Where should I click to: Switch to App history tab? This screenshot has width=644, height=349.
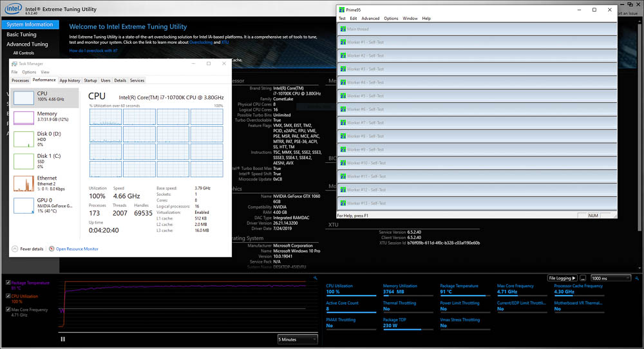70,80
